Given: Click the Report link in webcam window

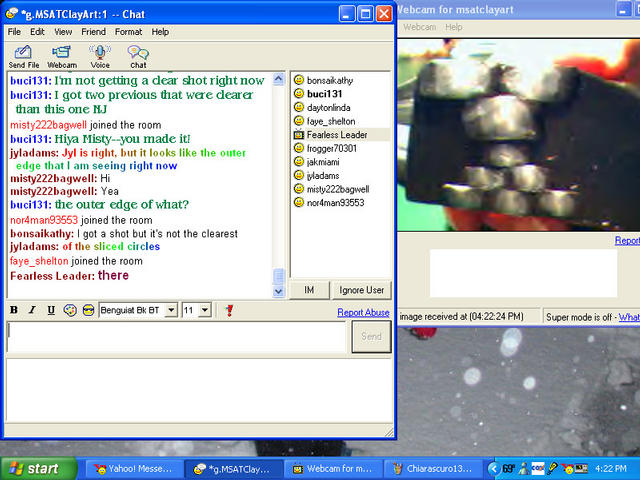Looking at the screenshot, I should tap(627, 240).
